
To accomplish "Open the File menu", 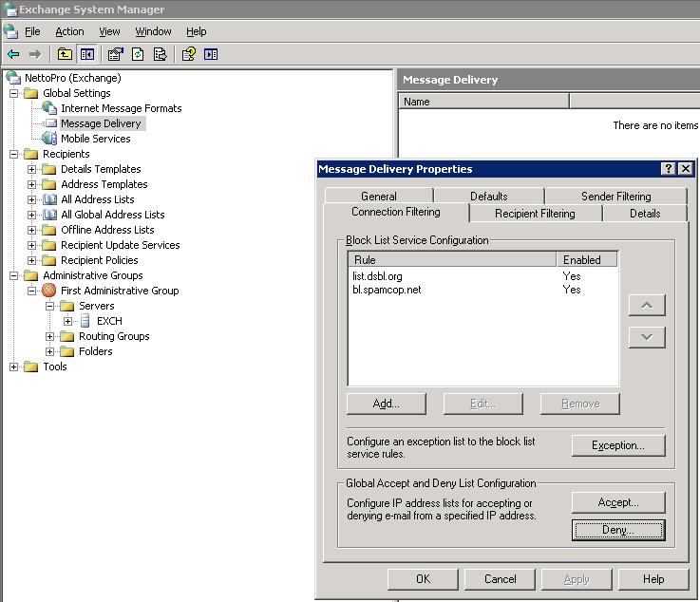I will click(32, 31).
